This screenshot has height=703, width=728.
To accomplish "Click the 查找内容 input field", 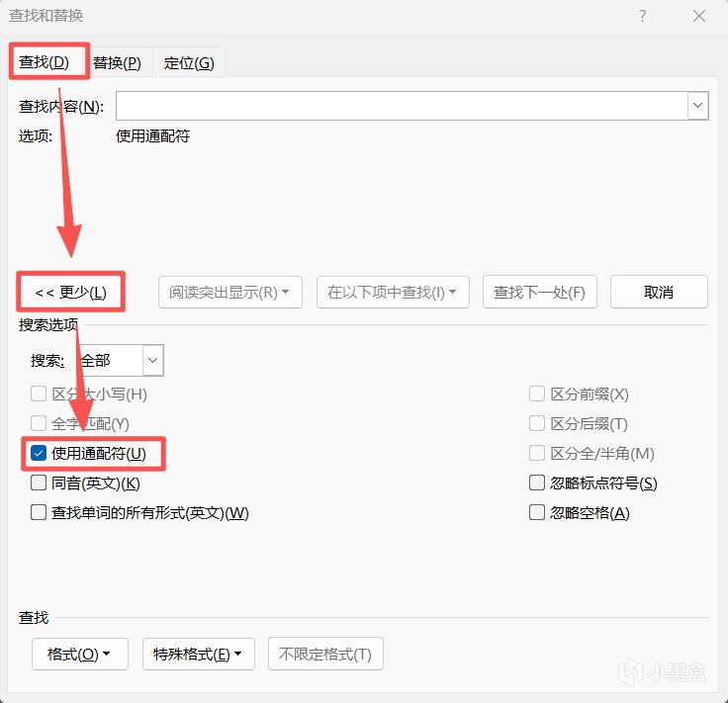I will click(402, 106).
